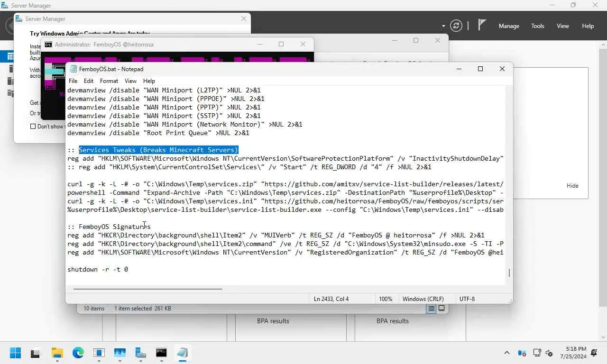This screenshot has height=364, width=607.
Task: Switch File Explorer to the details view icon
Action: (431, 309)
